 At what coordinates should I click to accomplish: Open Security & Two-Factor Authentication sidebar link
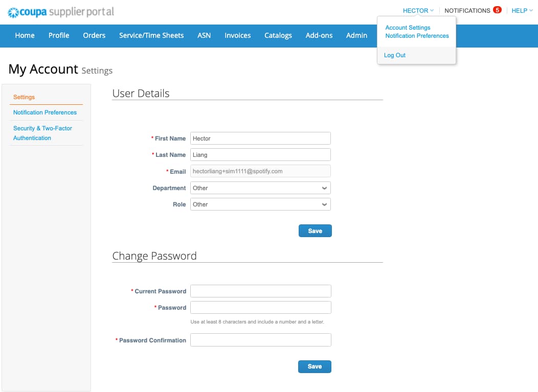(x=42, y=133)
